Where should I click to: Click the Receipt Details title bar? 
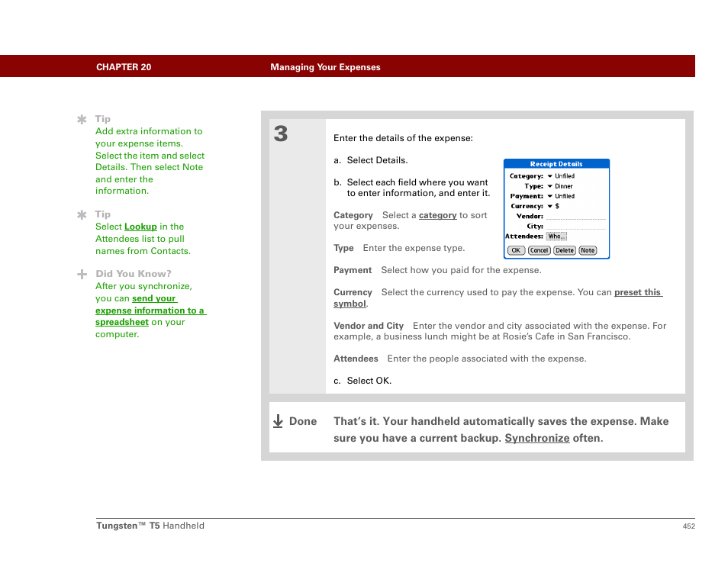(556, 164)
